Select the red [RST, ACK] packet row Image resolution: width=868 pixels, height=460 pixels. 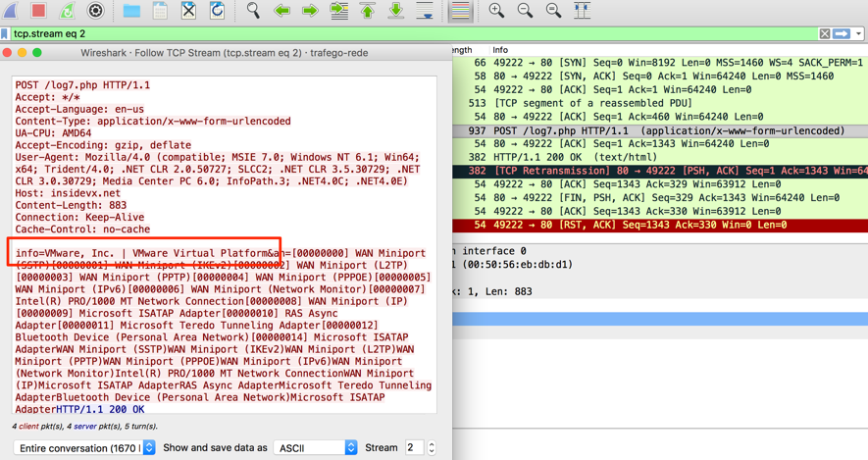click(x=660, y=225)
